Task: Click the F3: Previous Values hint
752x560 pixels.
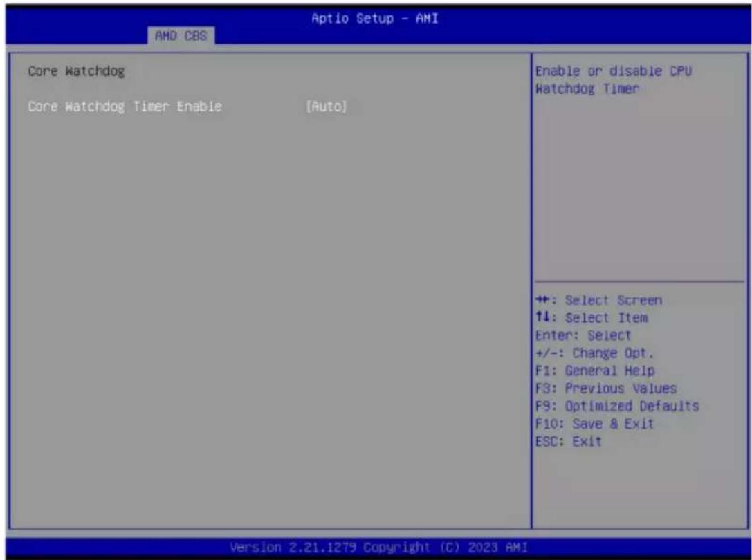Action: pos(606,389)
